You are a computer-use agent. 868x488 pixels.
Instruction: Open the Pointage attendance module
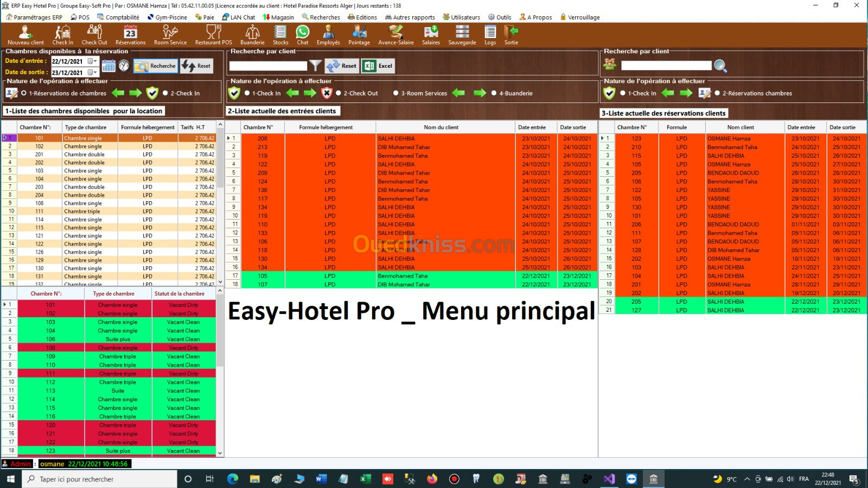tap(359, 35)
